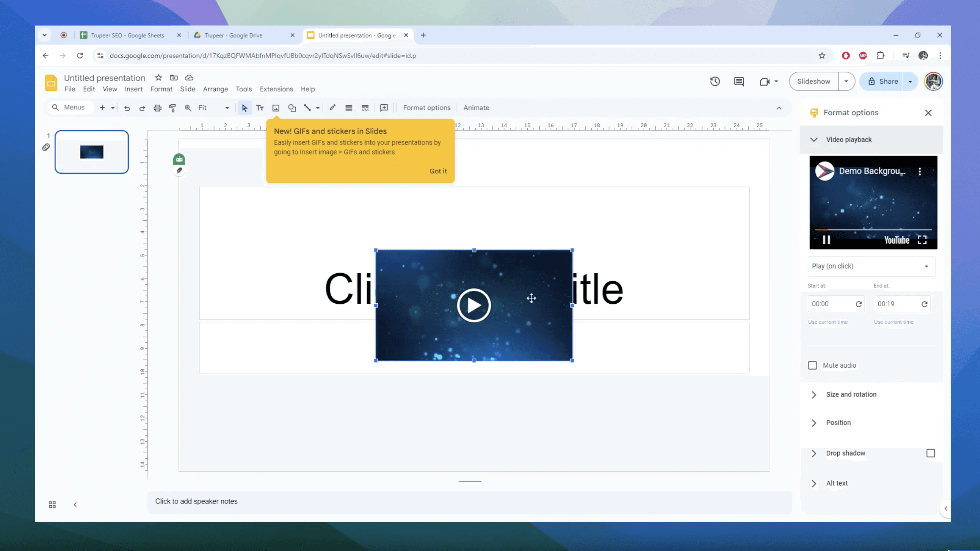The image size is (980, 551).
Task: Click the Animate panel icon
Action: point(475,108)
